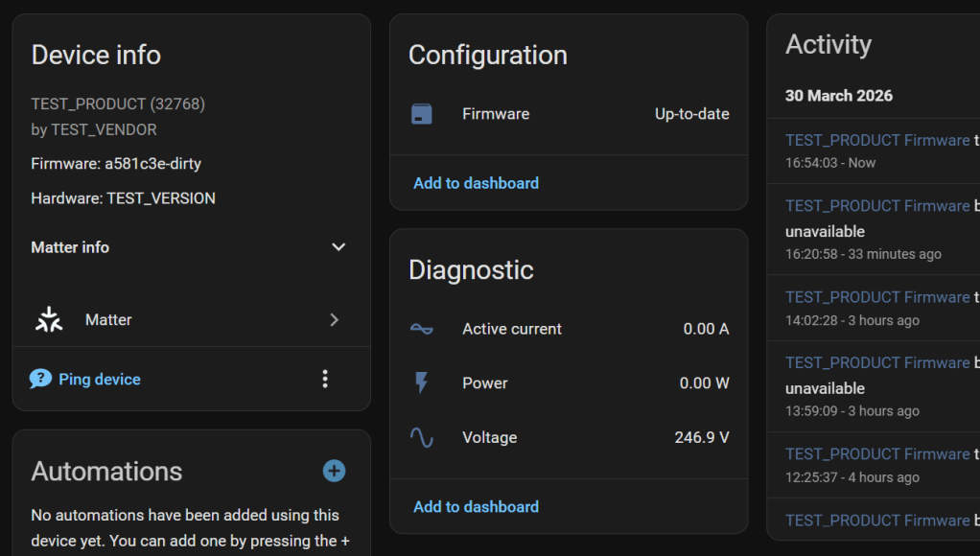Screen dimensions: 980x556
Task: Click the Ping device question bubble icon
Action: [x=40, y=379]
